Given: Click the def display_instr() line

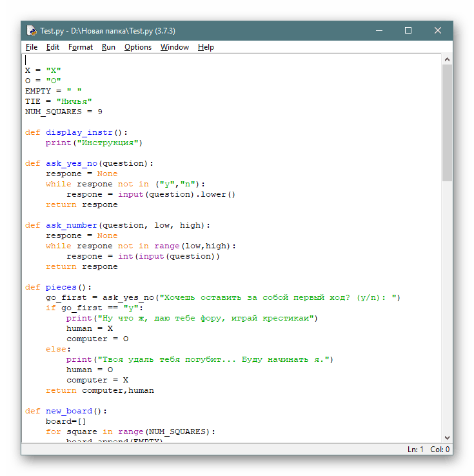Looking at the screenshot, I should tap(76, 132).
